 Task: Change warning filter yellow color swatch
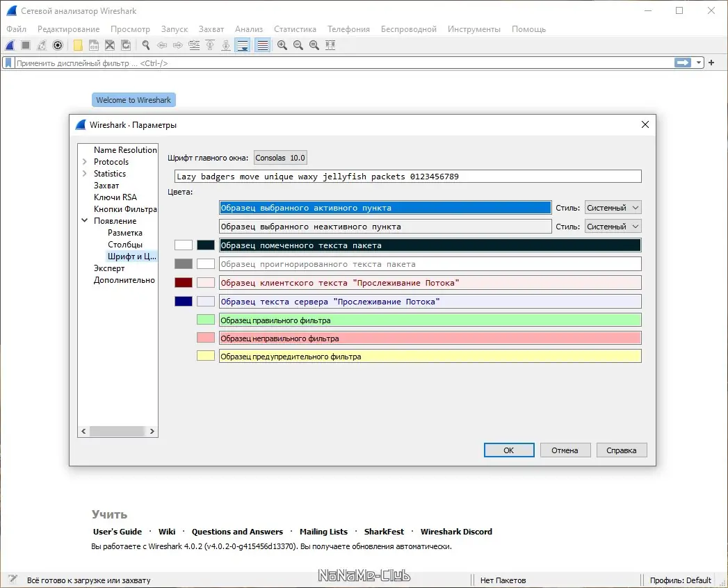coord(206,355)
